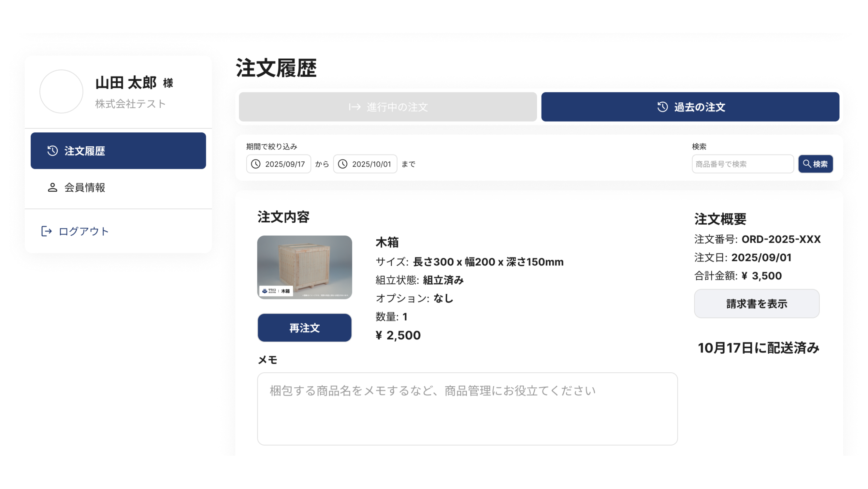This screenshot has width=868, height=489.
Task: Click the person icon beside 会員情報
Action: click(x=52, y=187)
